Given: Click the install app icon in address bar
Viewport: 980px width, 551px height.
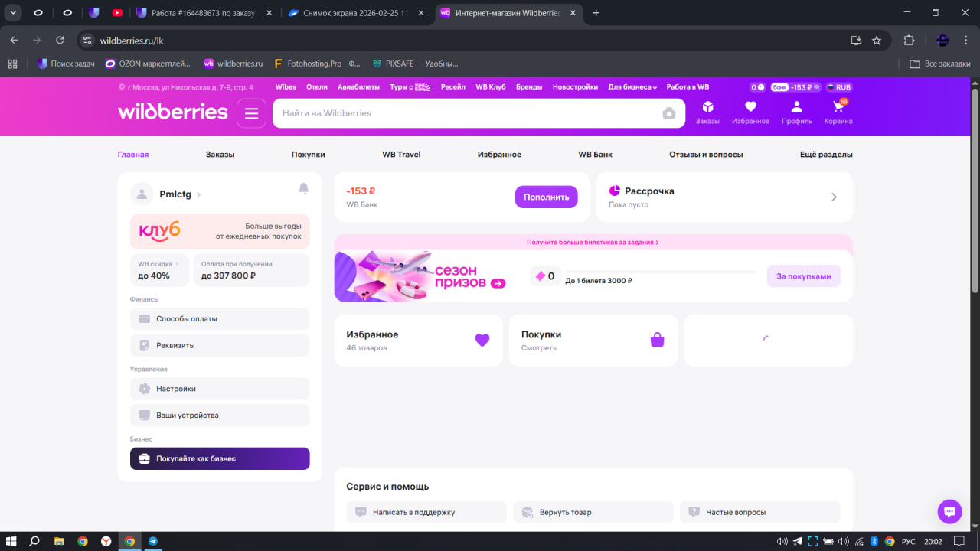Looking at the screenshot, I should click(x=856, y=41).
